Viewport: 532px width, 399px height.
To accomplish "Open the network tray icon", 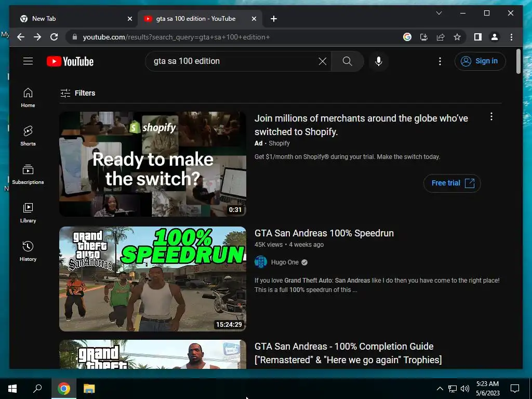I will click(x=453, y=389).
